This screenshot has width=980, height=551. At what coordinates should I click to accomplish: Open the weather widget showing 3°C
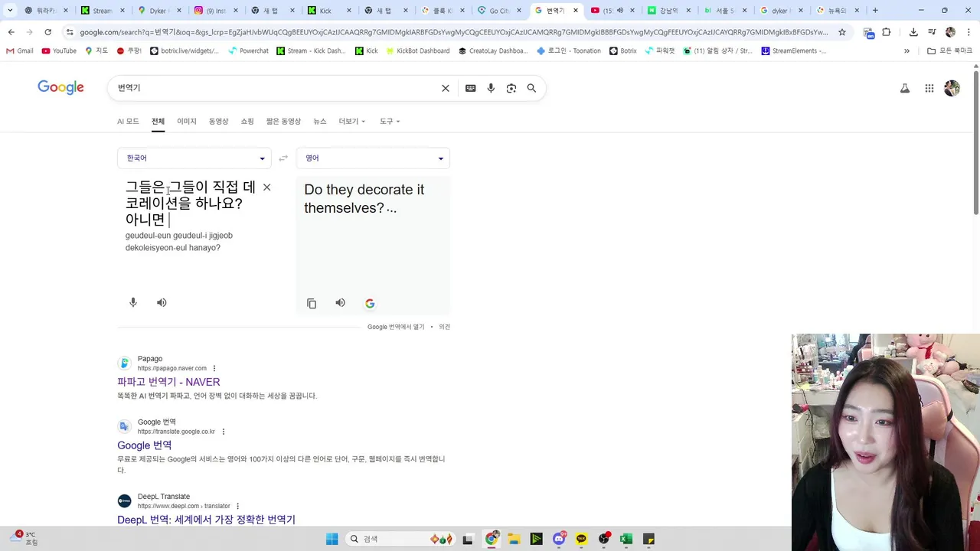point(23,538)
